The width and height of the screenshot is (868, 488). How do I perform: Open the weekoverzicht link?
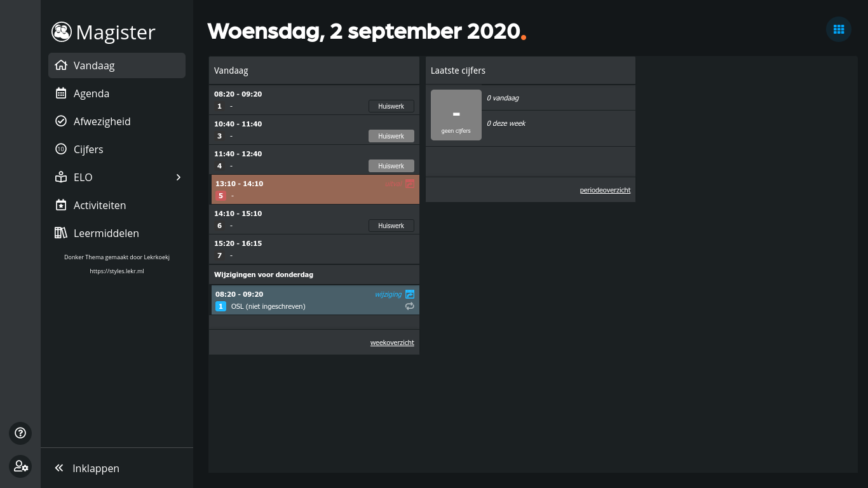(392, 342)
